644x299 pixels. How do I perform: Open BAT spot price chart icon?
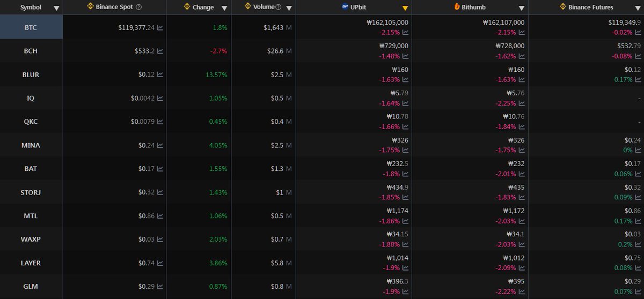click(x=160, y=169)
